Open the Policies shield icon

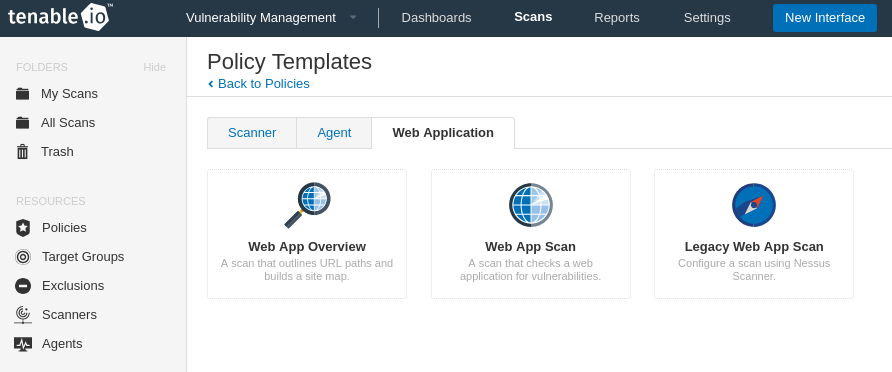[x=23, y=228]
